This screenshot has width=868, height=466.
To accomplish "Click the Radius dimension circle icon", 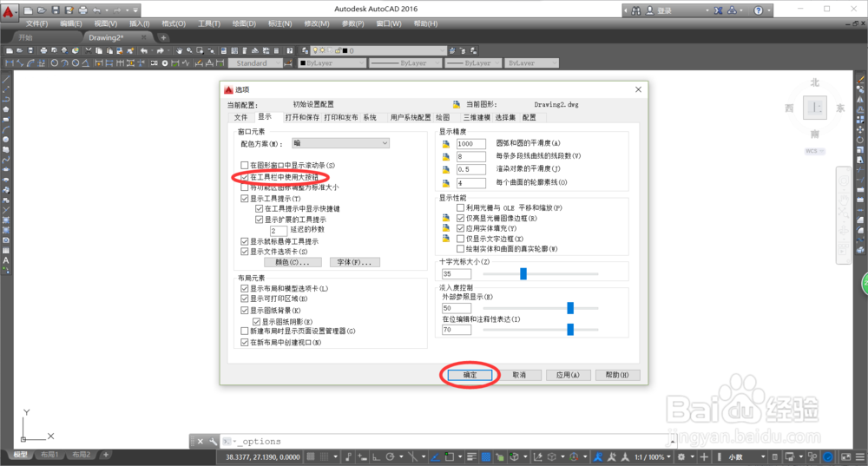I will pyautogui.click(x=54, y=63).
